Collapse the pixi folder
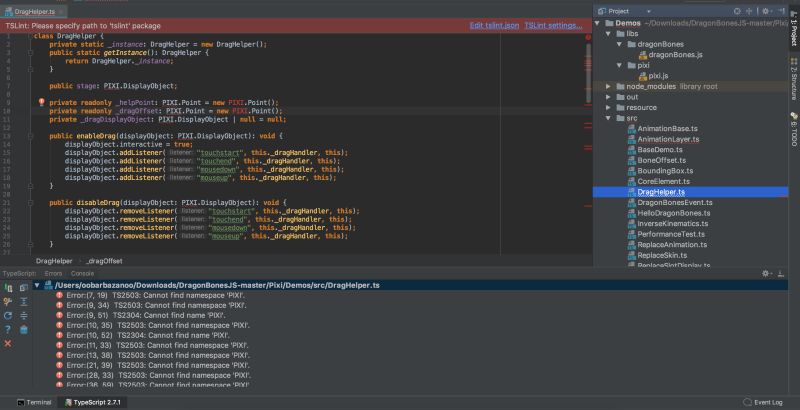 coord(619,65)
